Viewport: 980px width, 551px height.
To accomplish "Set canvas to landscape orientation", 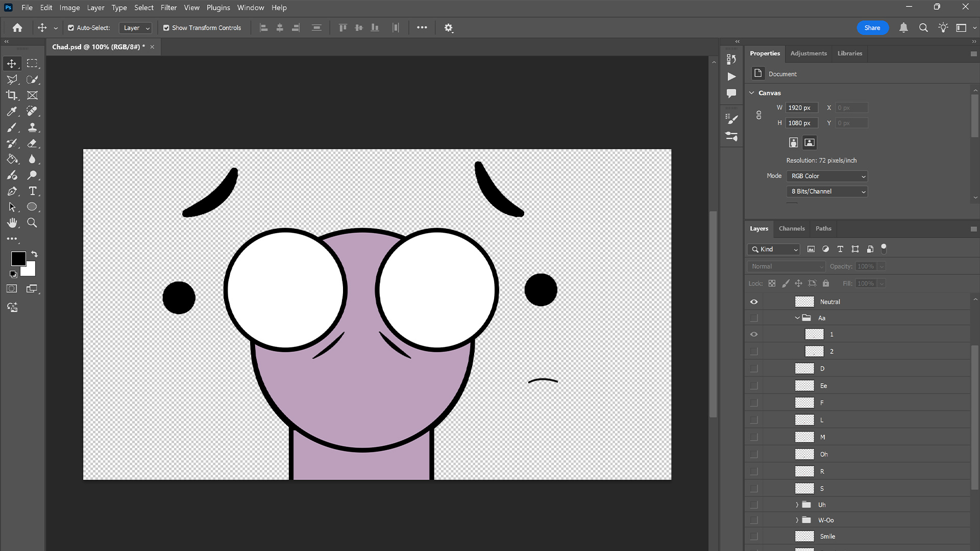I will click(x=810, y=143).
